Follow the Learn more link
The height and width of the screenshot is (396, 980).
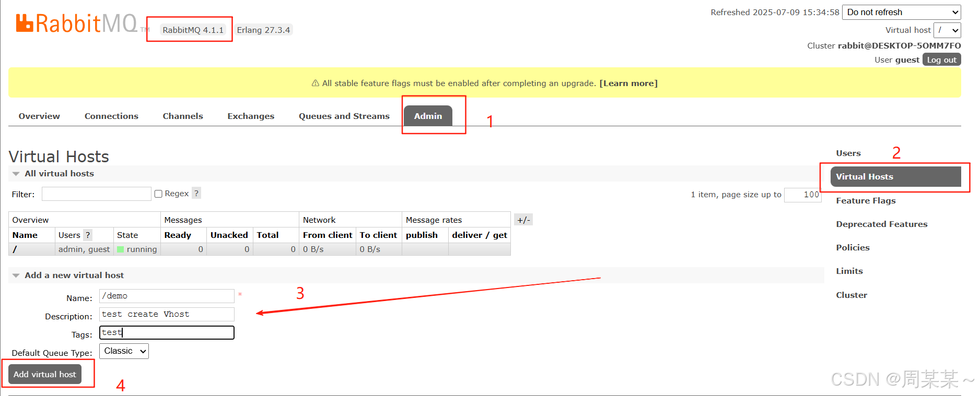coord(628,83)
